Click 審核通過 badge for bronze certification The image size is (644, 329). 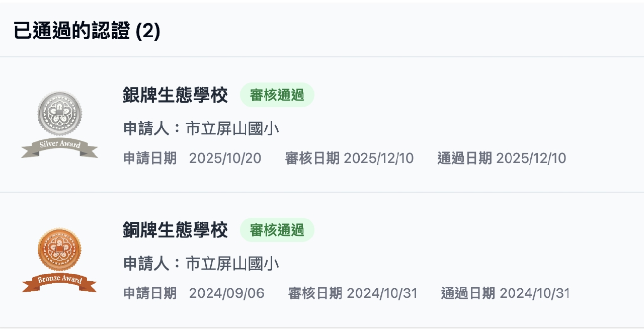(x=277, y=230)
